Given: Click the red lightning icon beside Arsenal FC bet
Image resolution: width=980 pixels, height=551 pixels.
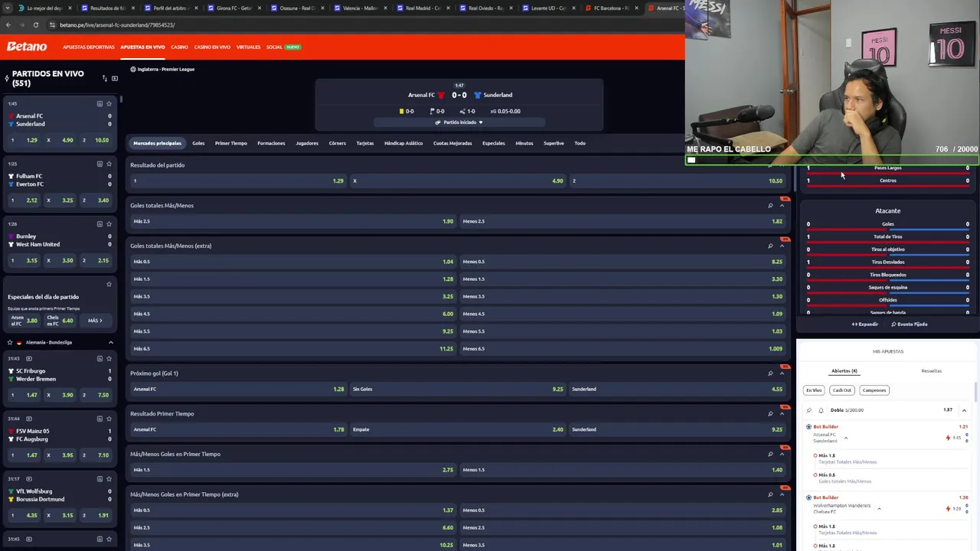Looking at the screenshot, I should [x=948, y=438].
